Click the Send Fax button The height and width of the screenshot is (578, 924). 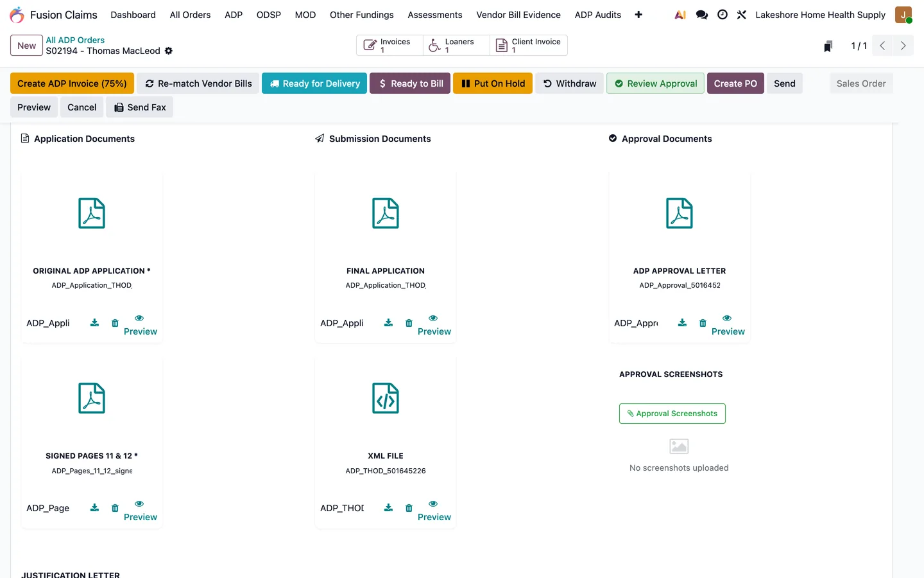pos(140,107)
